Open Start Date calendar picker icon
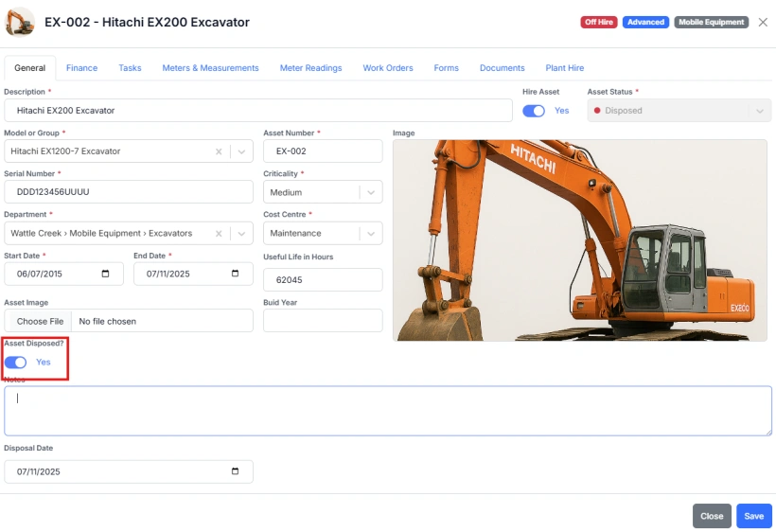The width and height of the screenshot is (776, 532). (105, 275)
